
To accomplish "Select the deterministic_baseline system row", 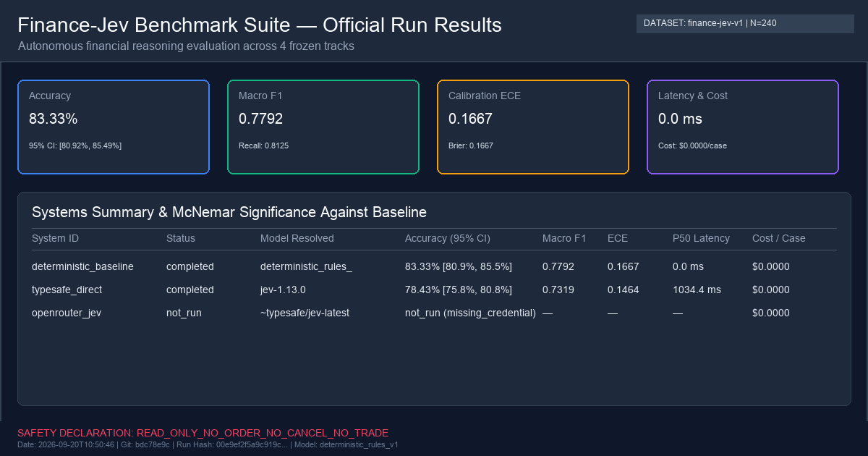I will click(434, 266).
